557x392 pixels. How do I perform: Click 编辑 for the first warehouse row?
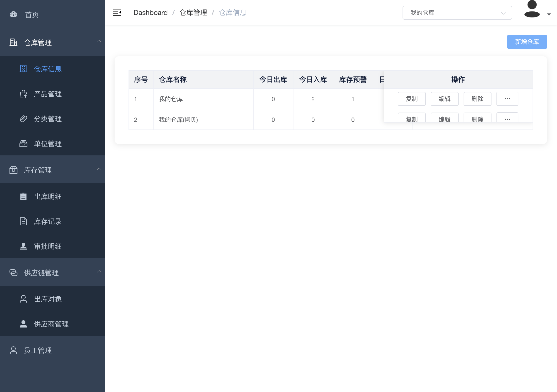444,99
